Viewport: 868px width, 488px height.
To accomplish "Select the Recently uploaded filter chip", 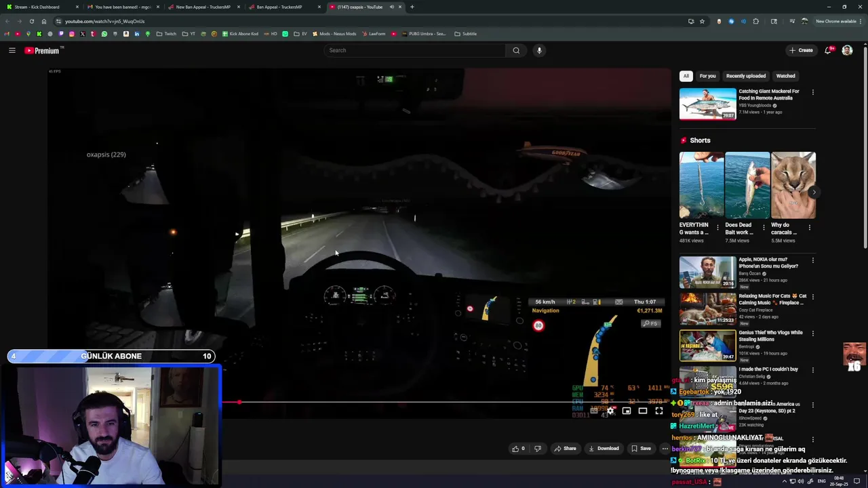I will [x=746, y=76].
